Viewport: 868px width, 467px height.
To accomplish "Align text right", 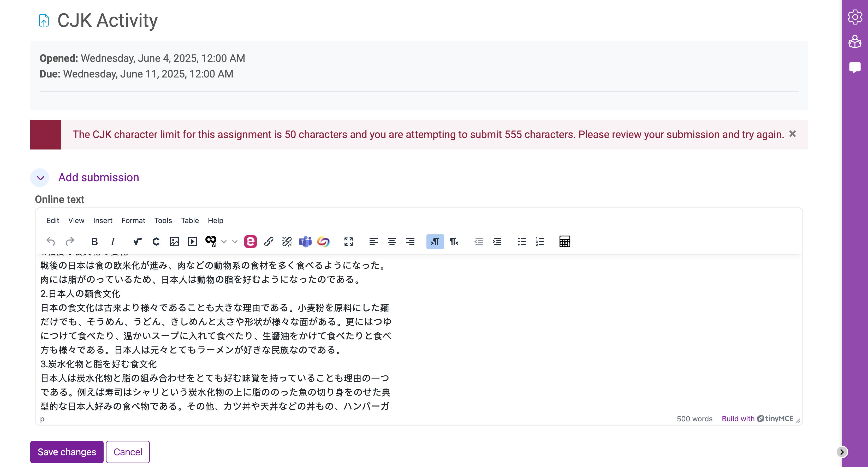I will [x=410, y=241].
